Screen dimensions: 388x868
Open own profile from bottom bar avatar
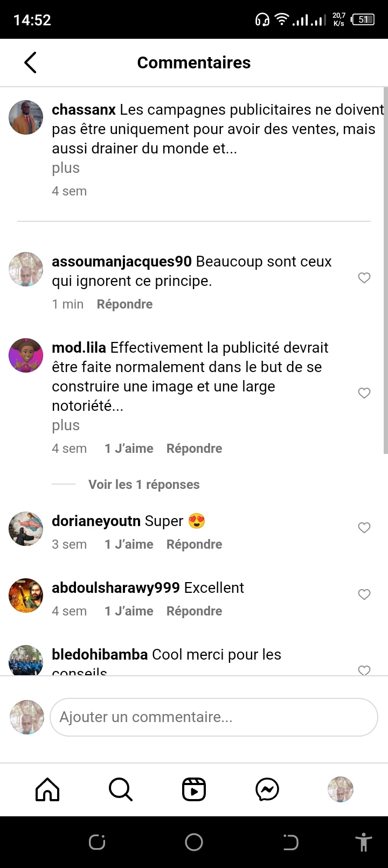pyautogui.click(x=341, y=790)
